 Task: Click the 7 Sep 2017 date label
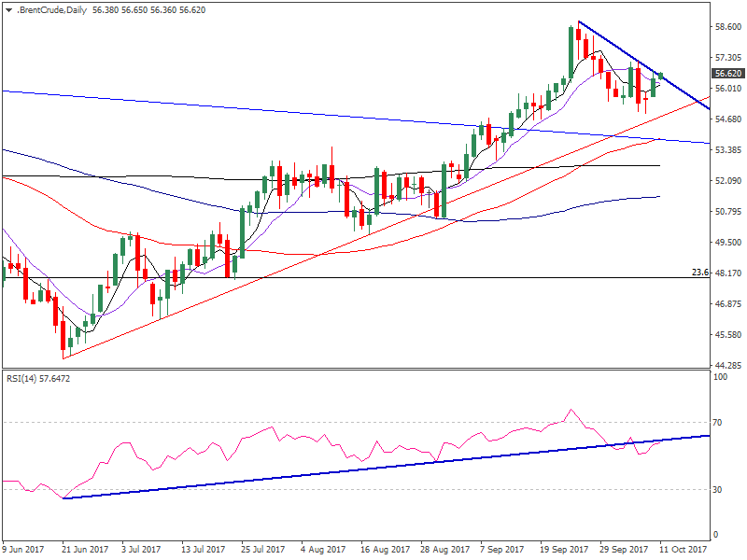[502, 549]
